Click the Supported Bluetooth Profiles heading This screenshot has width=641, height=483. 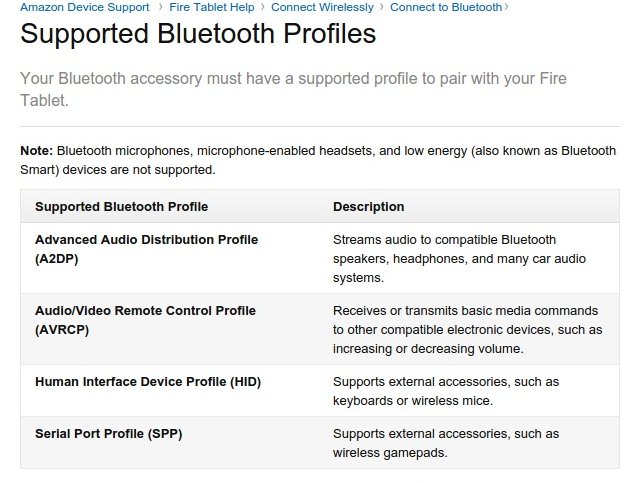click(198, 34)
